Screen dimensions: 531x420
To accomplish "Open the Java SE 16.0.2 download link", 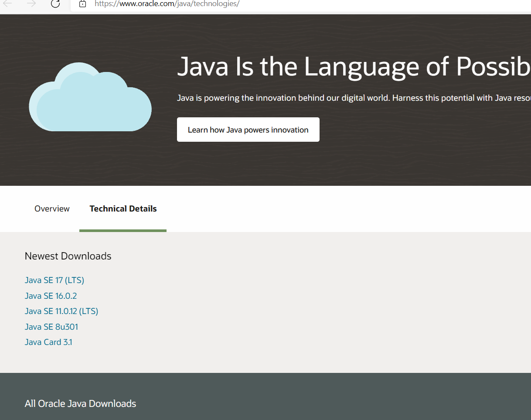I will (x=51, y=296).
